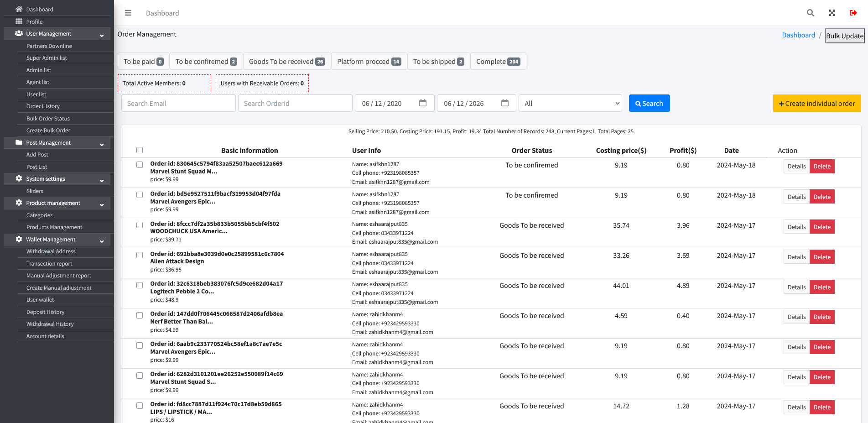Click the hamburger menu icon
The image size is (868, 423).
tap(128, 13)
